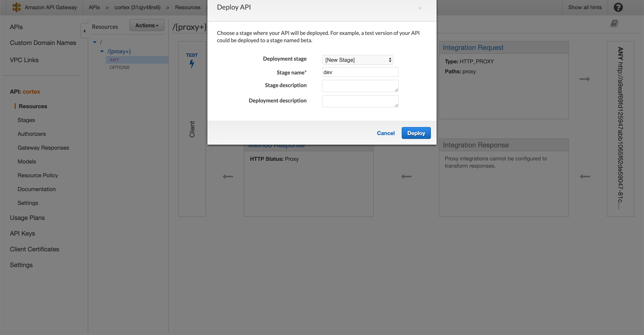Image resolution: width=644 pixels, height=335 pixels.
Task: Select the OPTIONS method under /{proxy+}
Action: [120, 67]
